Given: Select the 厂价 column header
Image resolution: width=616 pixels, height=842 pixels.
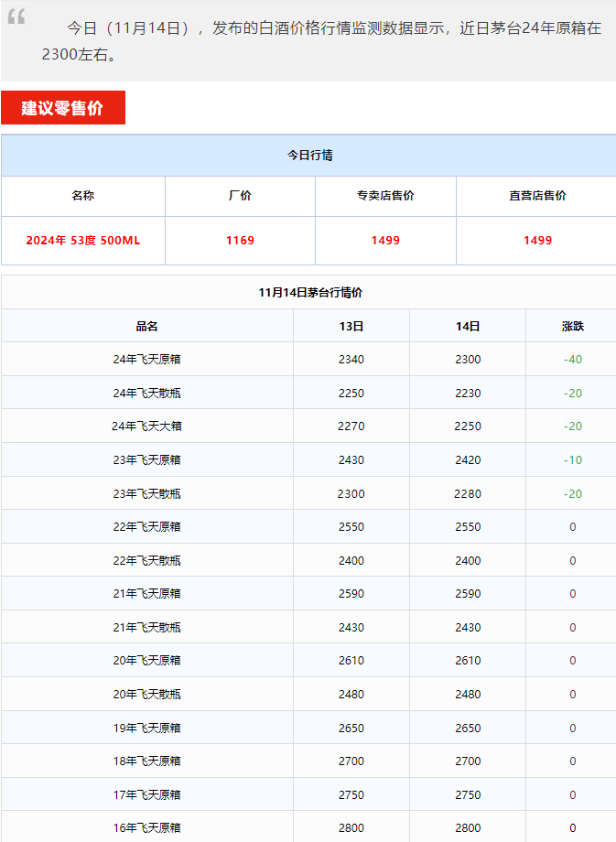Looking at the screenshot, I should point(240,196).
